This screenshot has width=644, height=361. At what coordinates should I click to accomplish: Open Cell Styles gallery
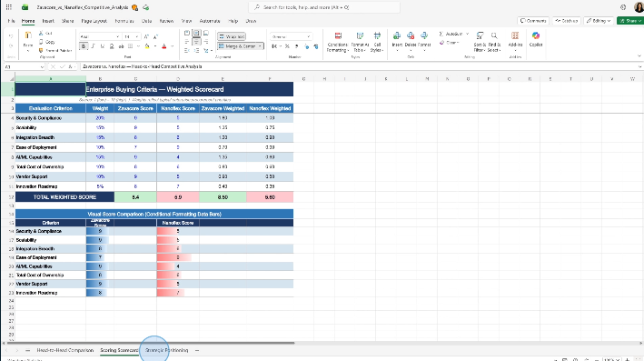(x=377, y=42)
